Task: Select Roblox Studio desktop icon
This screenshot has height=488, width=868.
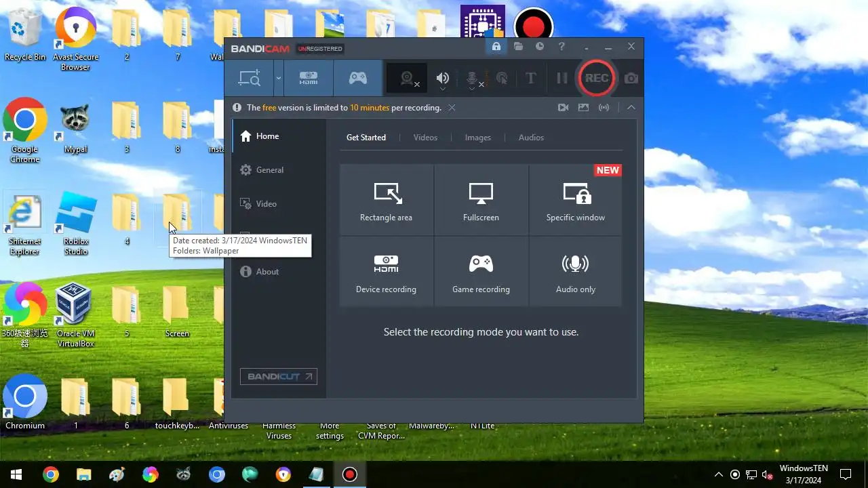Action: click(x=75, y=224)
